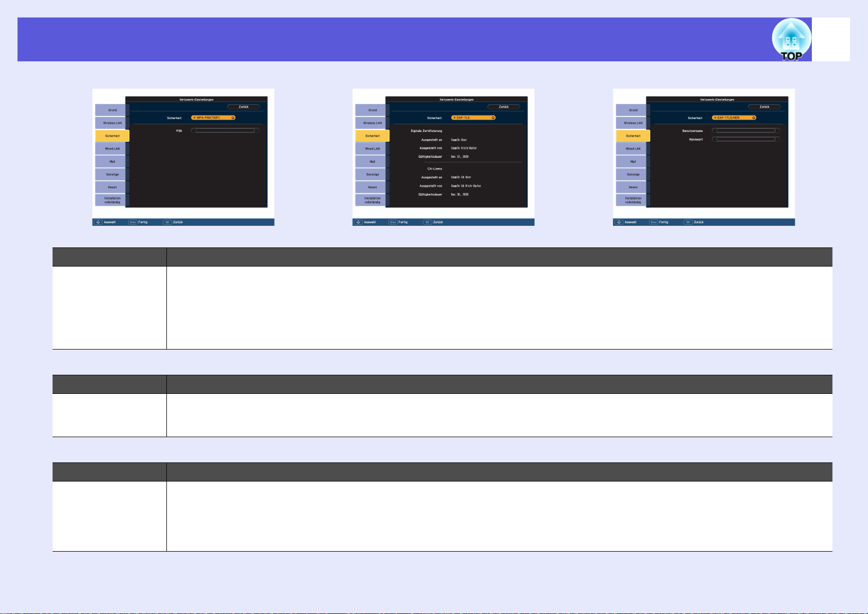Viewport: 868px width, 614px height.
Task: Click Auswahl arrows icon in WPA-PSK(TKIP) screen
Action: click(x=98, y=222)
